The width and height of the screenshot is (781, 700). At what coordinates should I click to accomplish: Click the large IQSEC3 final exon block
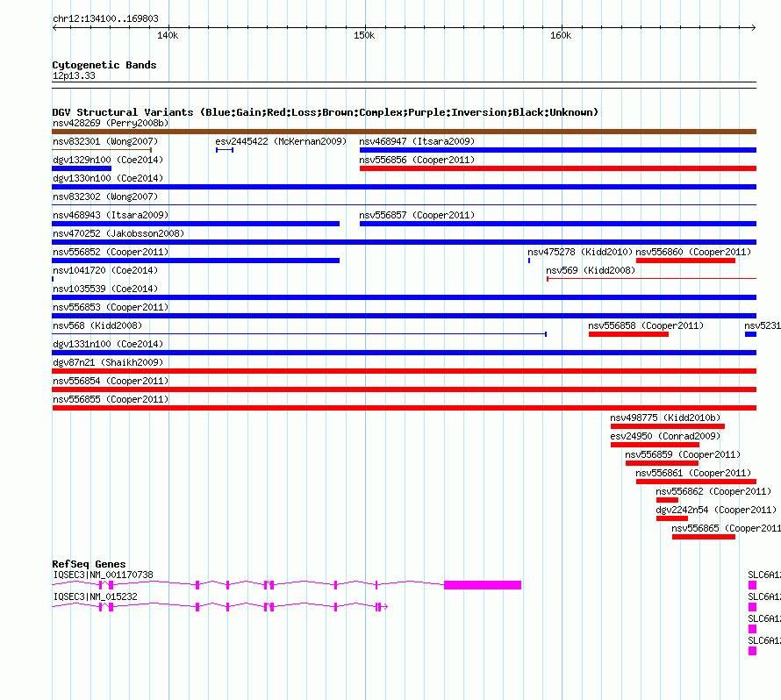click(483, 584)
